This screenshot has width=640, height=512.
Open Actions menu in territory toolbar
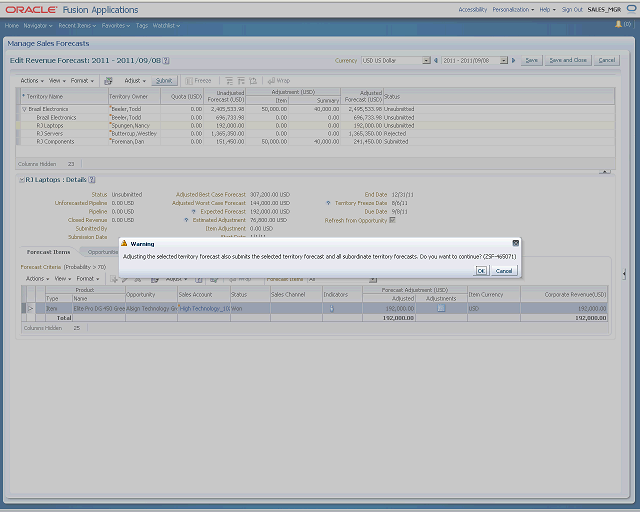[x=32, y=81]
